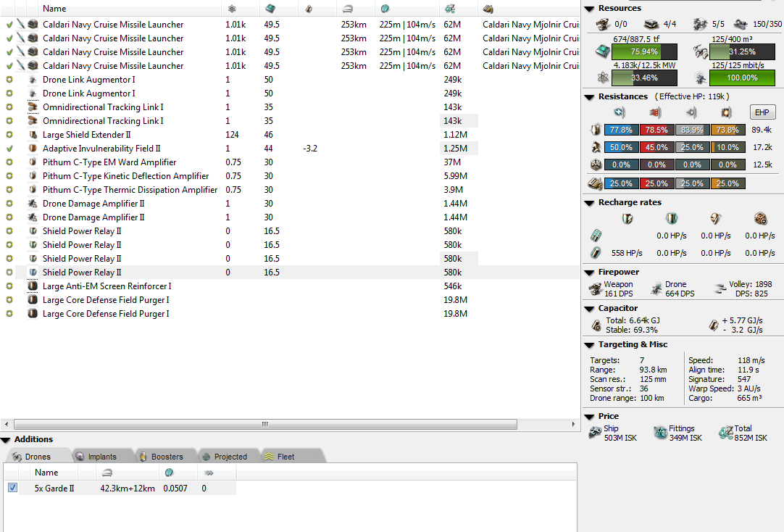
Task: Uncheck the 5x Garde II drone checkbox
Action: (x=12, y=488)
